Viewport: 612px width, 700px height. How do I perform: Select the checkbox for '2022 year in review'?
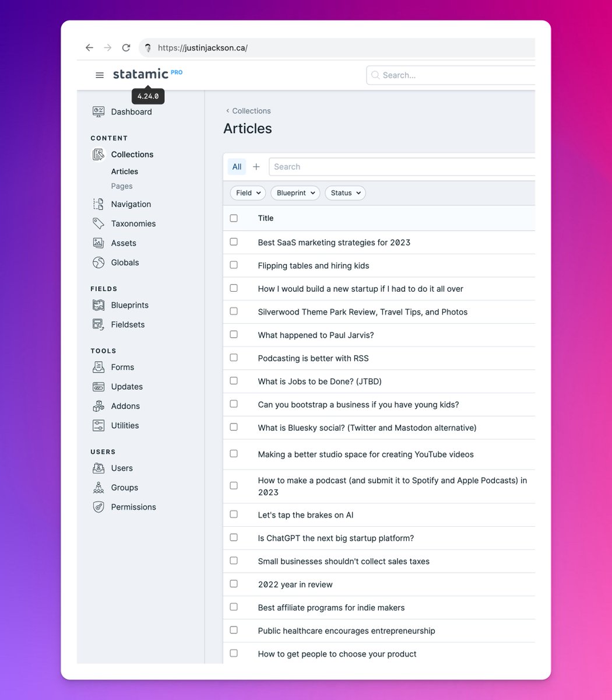(x=234, y=584)
